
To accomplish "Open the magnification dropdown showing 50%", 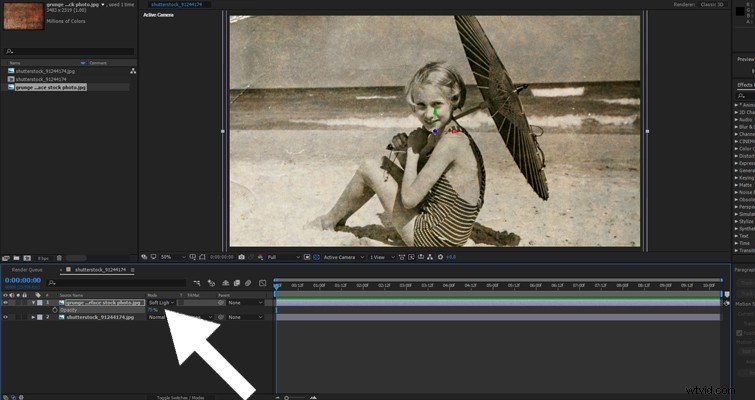I will click(x=173, y=257).
